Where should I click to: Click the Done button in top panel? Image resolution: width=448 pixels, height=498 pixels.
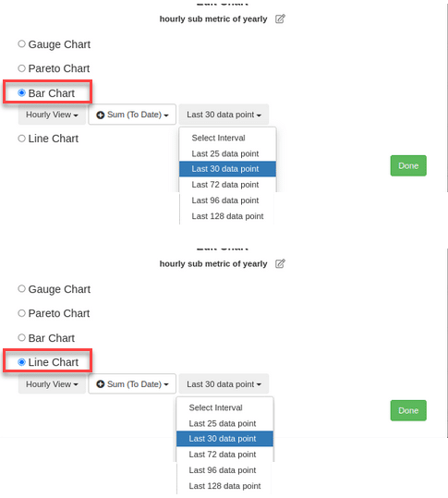point(408,165)
